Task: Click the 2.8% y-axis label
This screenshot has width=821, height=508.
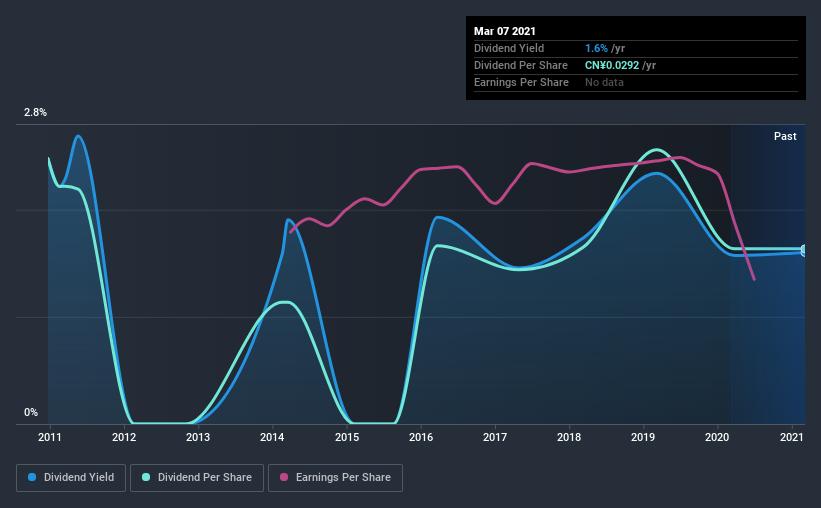Action: (35, 113)
